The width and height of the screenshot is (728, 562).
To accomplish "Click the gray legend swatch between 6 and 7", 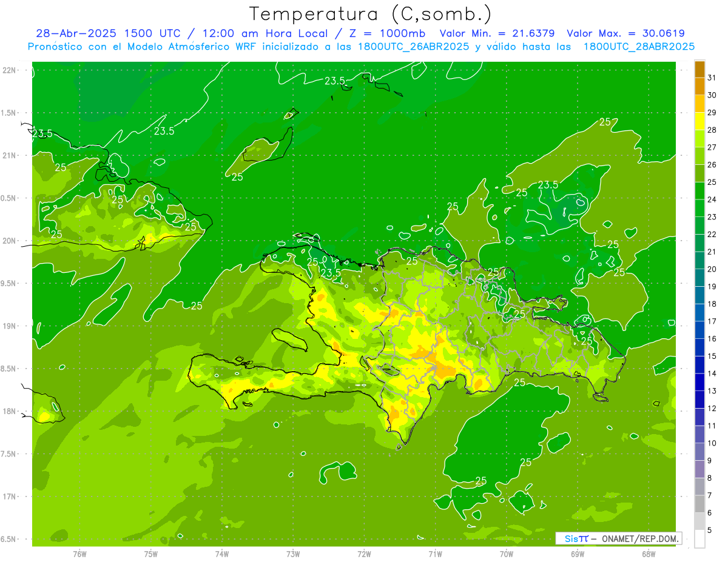I will 699,504.
